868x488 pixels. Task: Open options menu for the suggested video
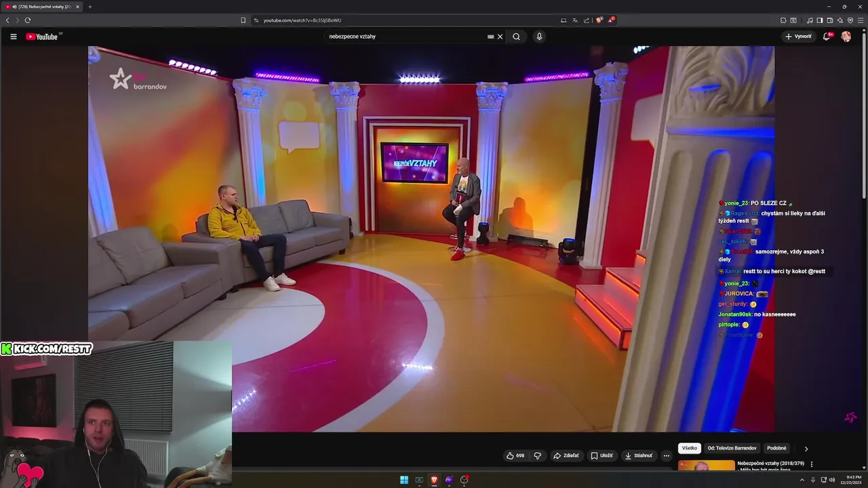tap(812, 464)
